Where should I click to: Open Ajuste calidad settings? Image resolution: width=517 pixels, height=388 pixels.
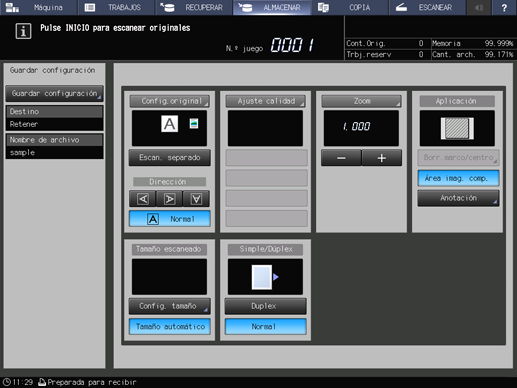[x=266, y=101]
